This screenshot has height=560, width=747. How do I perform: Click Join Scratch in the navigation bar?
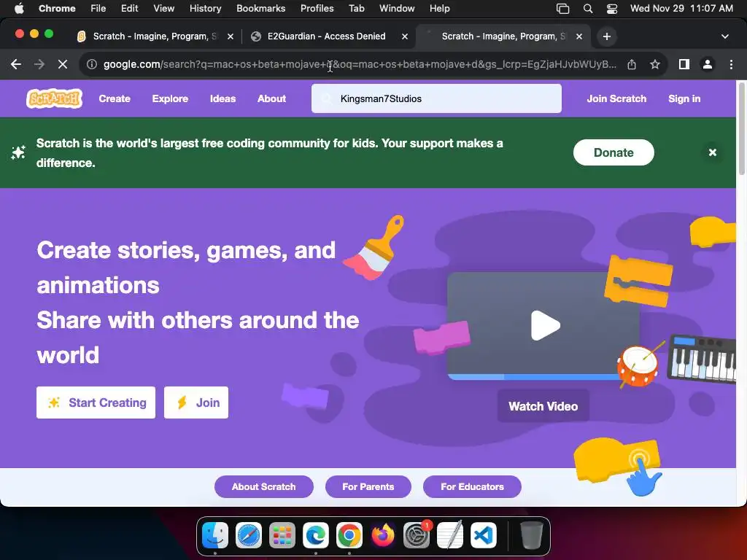(616, 98)
